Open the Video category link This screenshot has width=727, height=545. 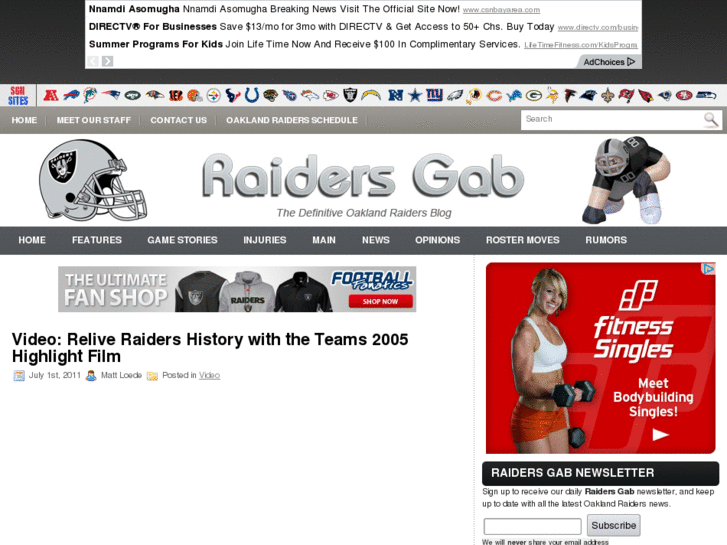(210, 375)
